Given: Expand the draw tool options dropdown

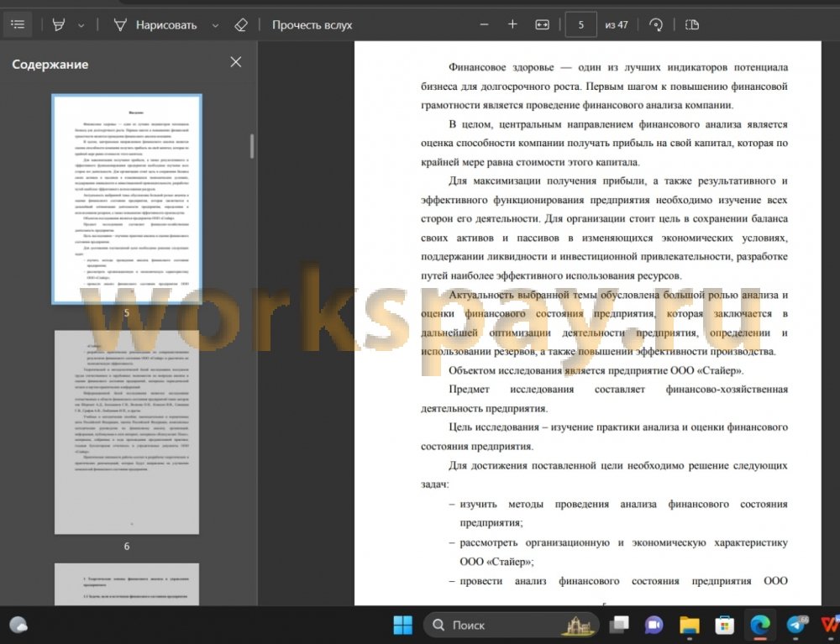Looking at the screenshot, I should pyautogui.click(x=215, y=25).
